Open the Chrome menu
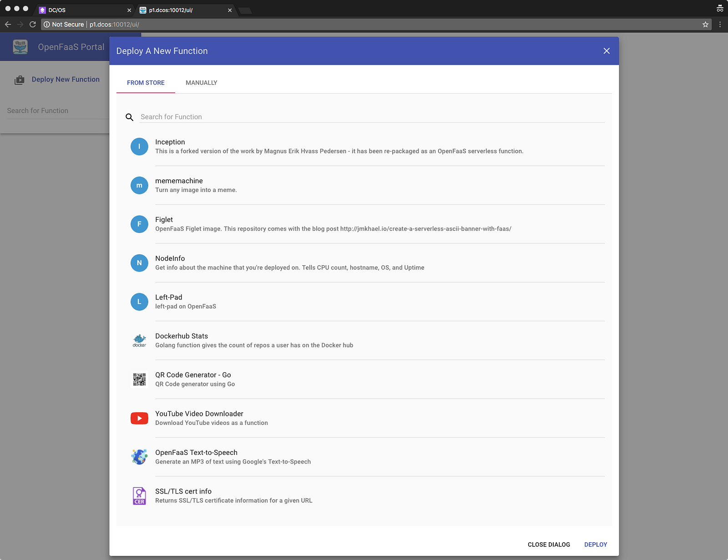 tap(720, 25)
